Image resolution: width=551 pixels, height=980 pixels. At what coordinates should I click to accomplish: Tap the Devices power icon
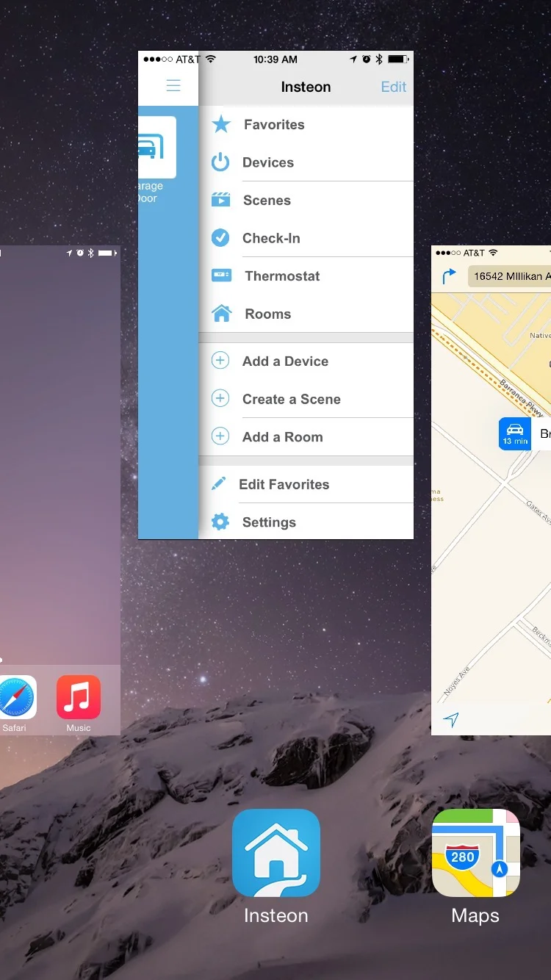click(220, 162)
